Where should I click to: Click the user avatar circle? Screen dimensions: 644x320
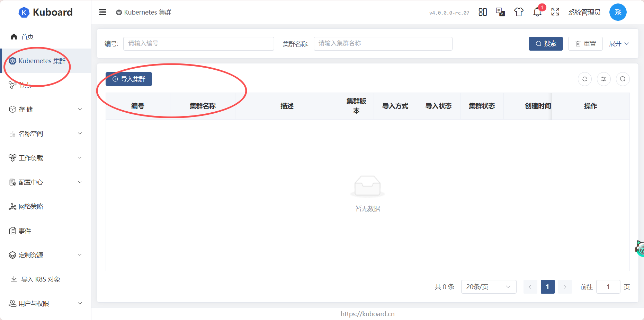tap(618, 12)
